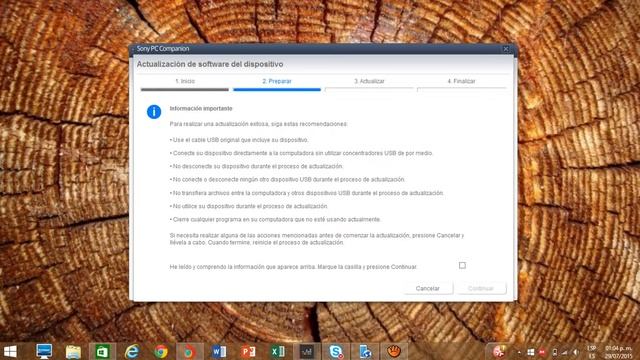Open File Explorer from the taskbar

pos(73,351)
